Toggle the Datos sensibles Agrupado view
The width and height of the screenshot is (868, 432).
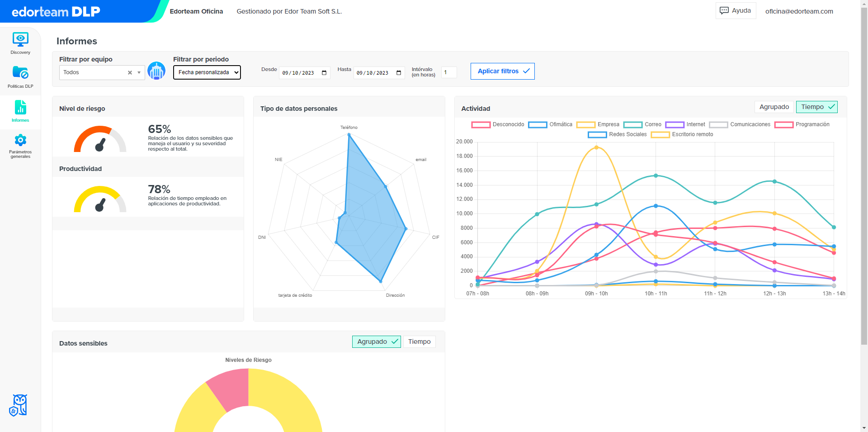click(x=376, y=342)
